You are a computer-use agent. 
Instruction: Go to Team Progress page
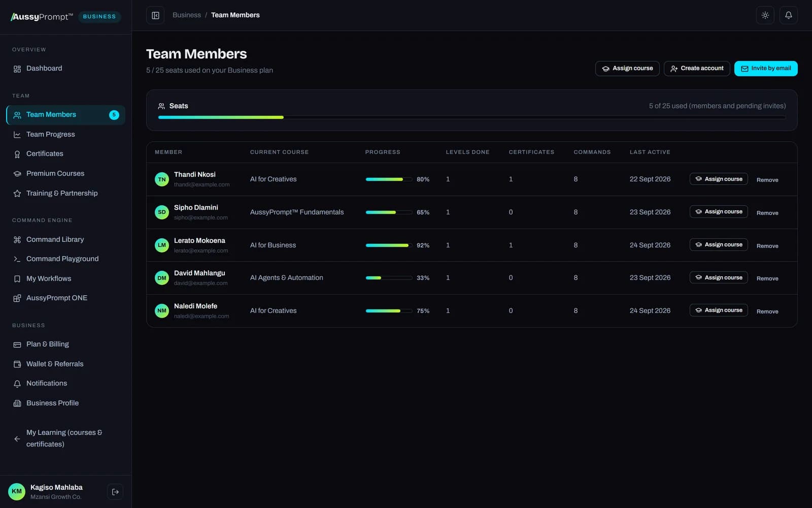coord(65,134)
